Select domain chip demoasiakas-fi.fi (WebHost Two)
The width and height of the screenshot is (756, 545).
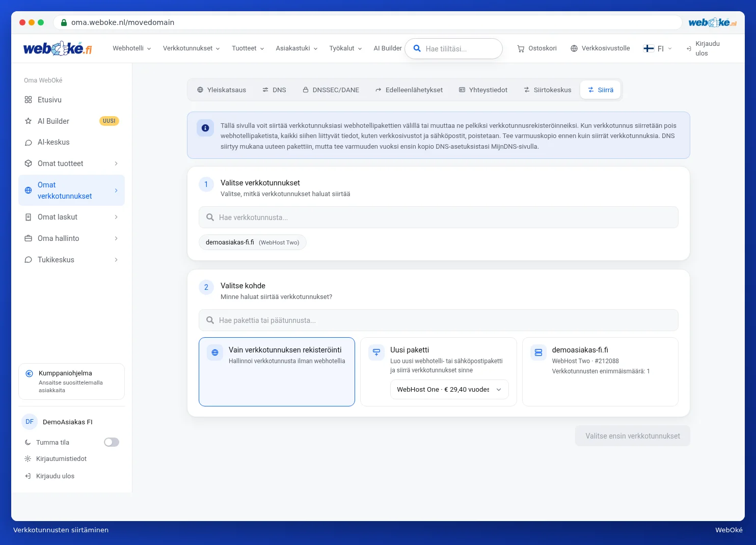(x=253, y=242)
